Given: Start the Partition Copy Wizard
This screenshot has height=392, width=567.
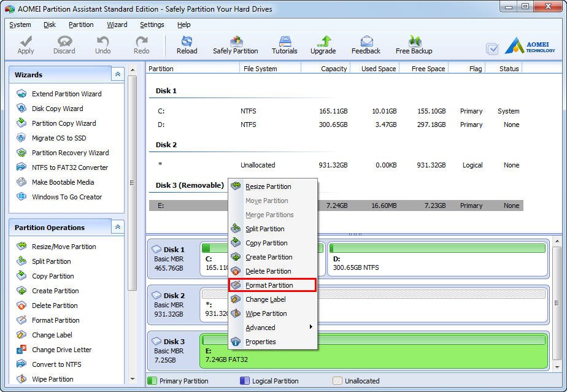Looking at the screenshot, I should [56, 124].
